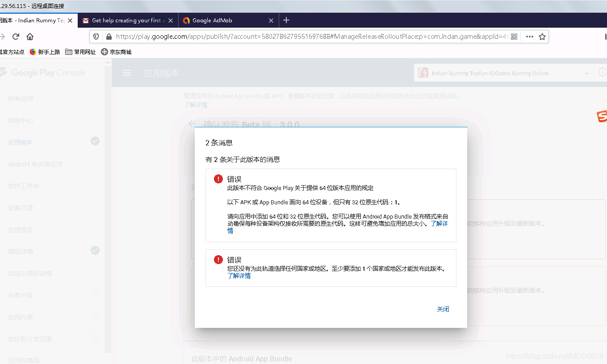Open 自定义商品详情 in the sidebar
The width and height of the screenshot is (607, 364).
click(30, 273)
